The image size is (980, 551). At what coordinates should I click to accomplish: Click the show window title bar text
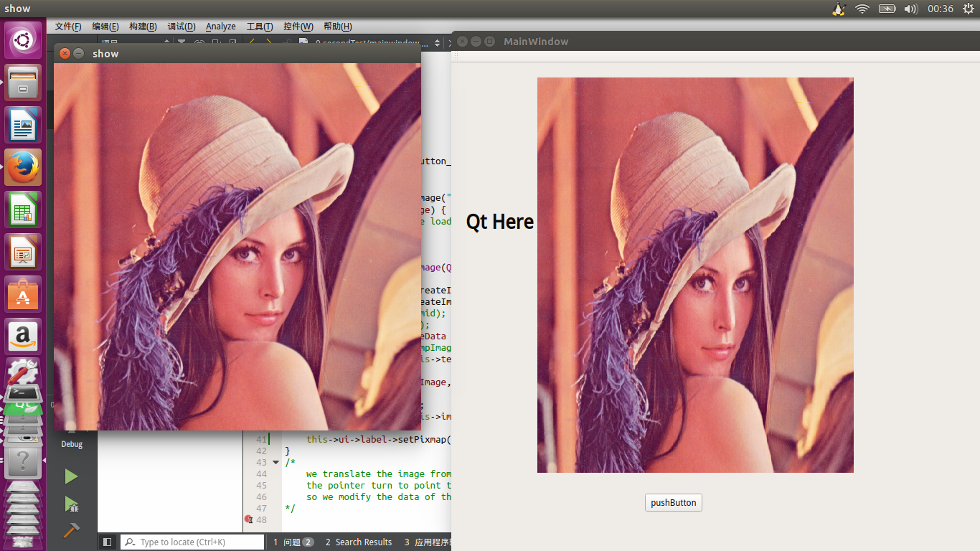pos(105,53)
